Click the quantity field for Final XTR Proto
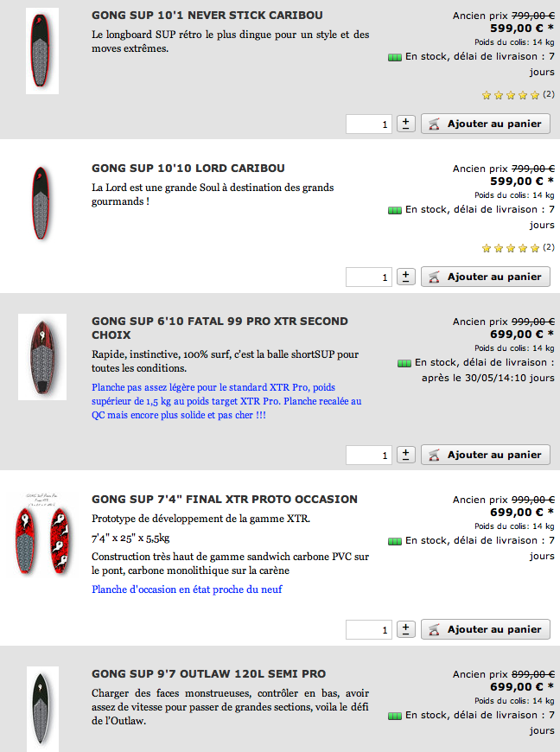This screenshot has width=560, height=752. point(369,629)
